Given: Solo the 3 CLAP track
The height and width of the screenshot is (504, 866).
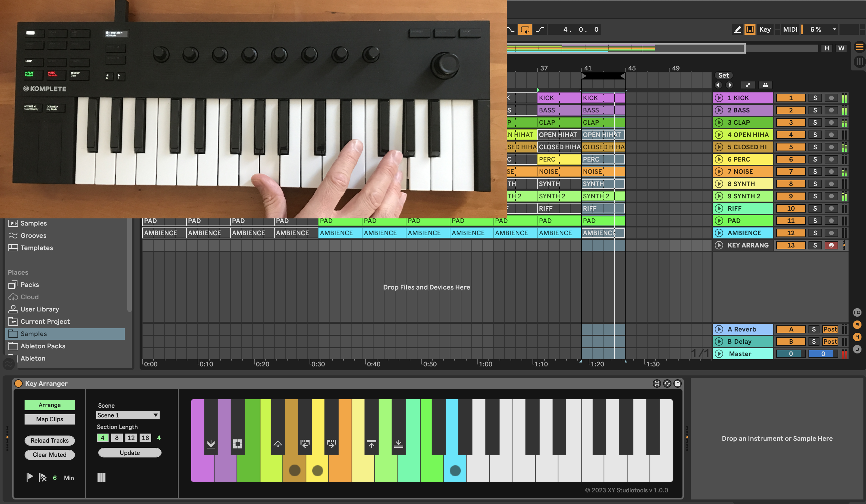Looking at the screenshot, I should (x=815, y=123).
